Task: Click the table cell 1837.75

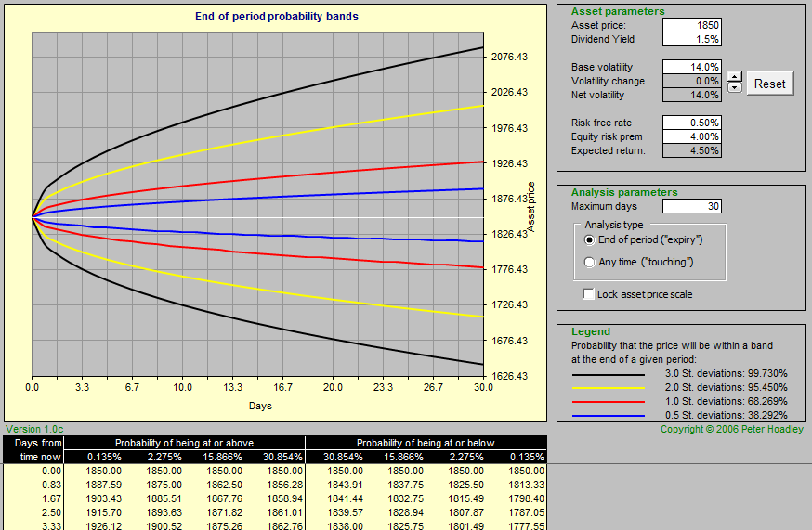Action: tap(405, 485)
